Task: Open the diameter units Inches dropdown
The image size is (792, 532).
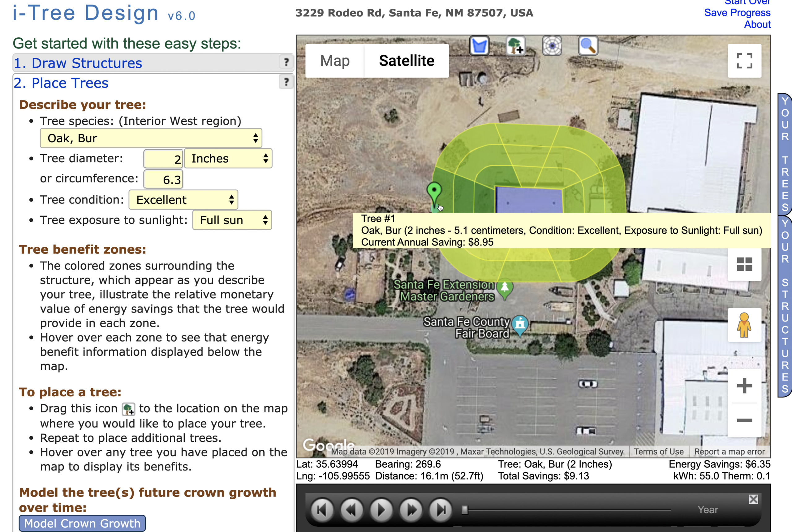Action: pos(228,159)
